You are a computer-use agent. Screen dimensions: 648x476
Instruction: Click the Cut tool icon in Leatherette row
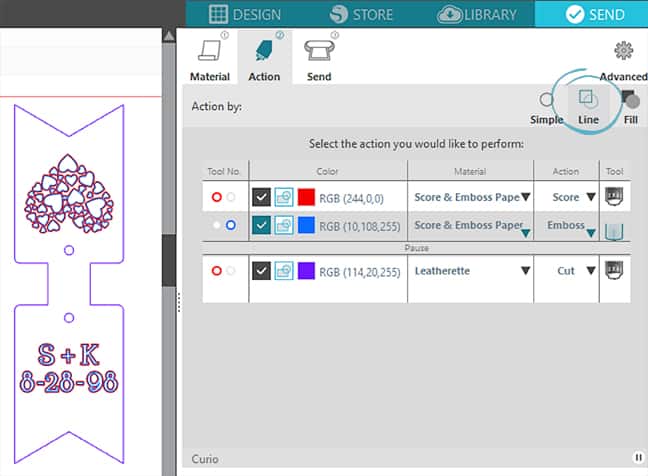(x=614, y=270)
